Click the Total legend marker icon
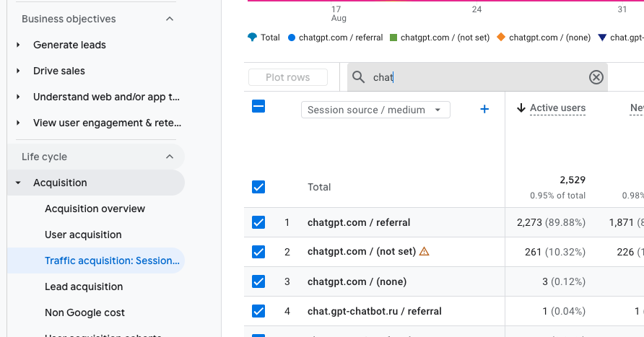 (252, 38)
